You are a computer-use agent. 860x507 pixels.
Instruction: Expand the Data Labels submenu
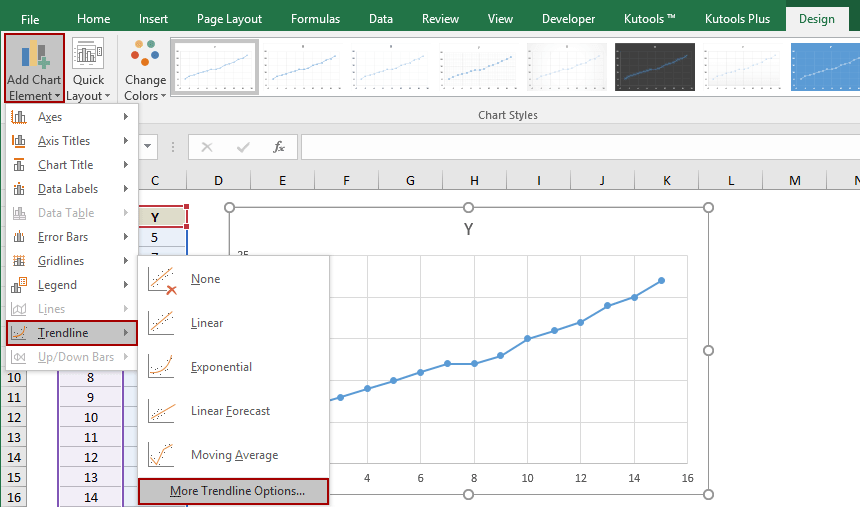[70, 189]
